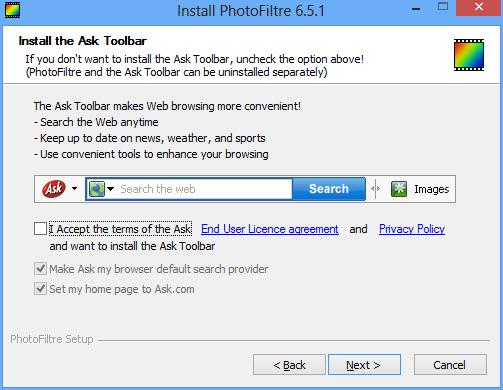Expand the globe search-type dropdown arrow
Viewport: 503px width, 390px height.
coord(111,189)
